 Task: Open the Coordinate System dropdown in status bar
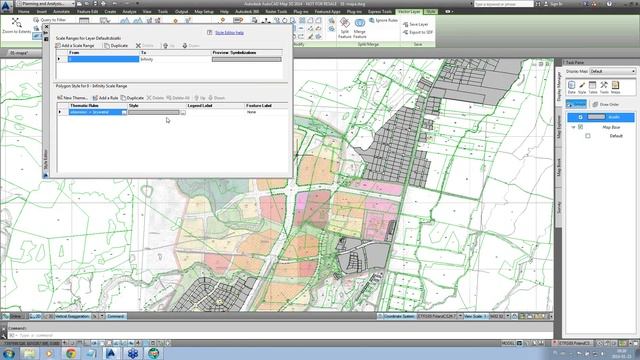460,316
